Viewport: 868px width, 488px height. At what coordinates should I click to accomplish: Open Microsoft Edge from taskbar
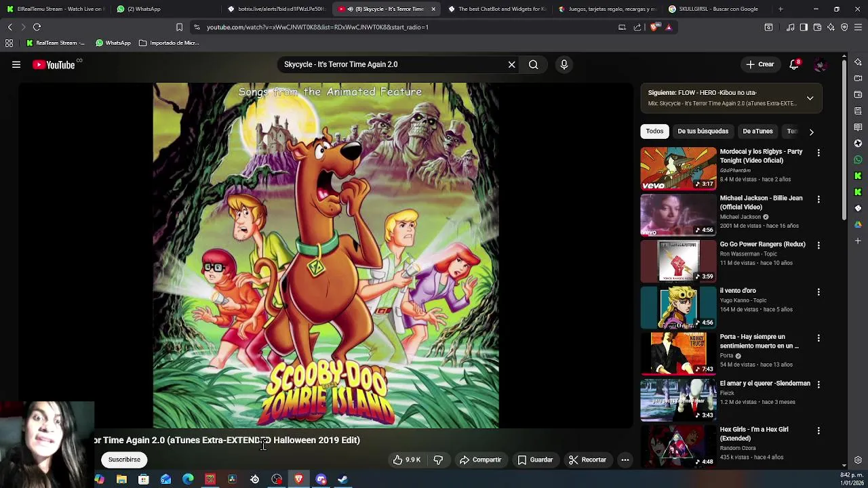coord(188,479)
